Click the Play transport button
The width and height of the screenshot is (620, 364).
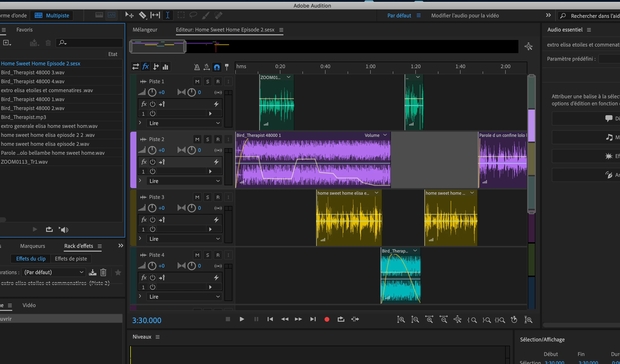coord(242,319)
